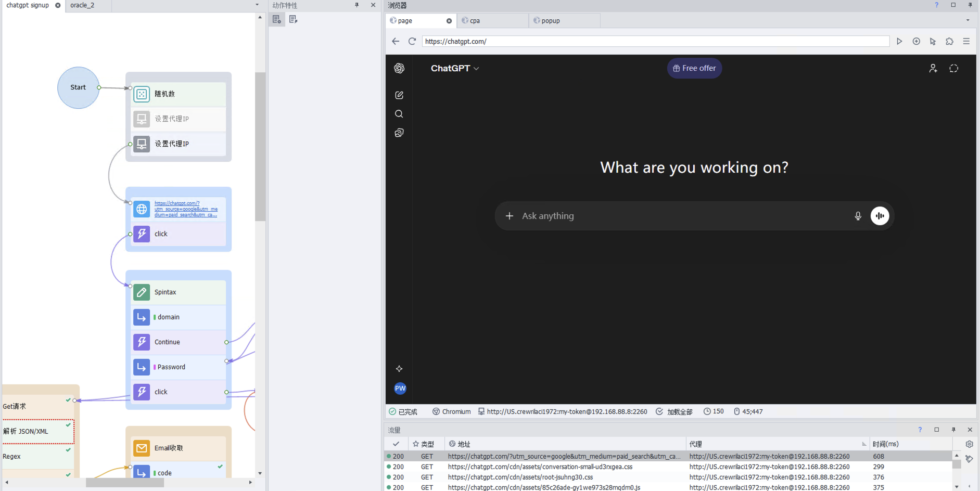Toggle the checkmark column header in traffic

396,444
